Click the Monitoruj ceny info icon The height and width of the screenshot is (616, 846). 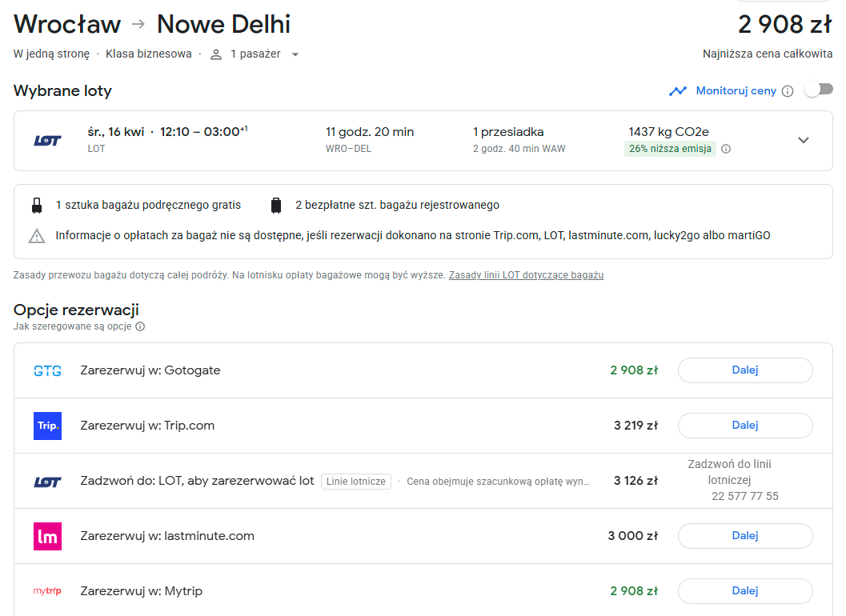(788, 91)
